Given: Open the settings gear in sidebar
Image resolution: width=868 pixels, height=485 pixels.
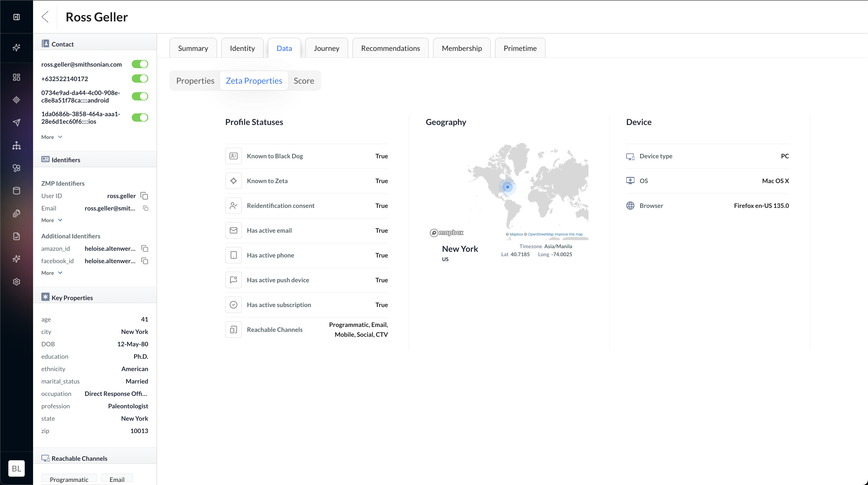Looking at the screenshot, I should (17, 281).
